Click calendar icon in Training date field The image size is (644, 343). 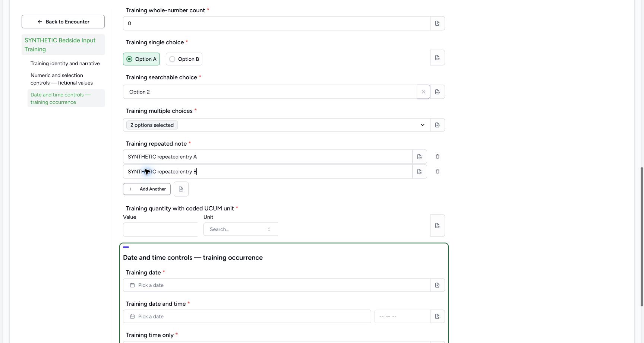pyautogui.click(x=132, y=285)
